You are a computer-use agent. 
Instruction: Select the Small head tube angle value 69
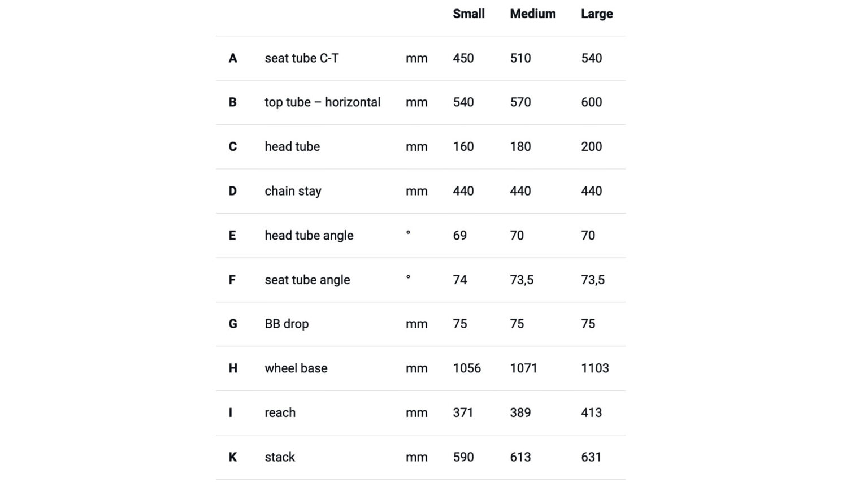(459, 235)
